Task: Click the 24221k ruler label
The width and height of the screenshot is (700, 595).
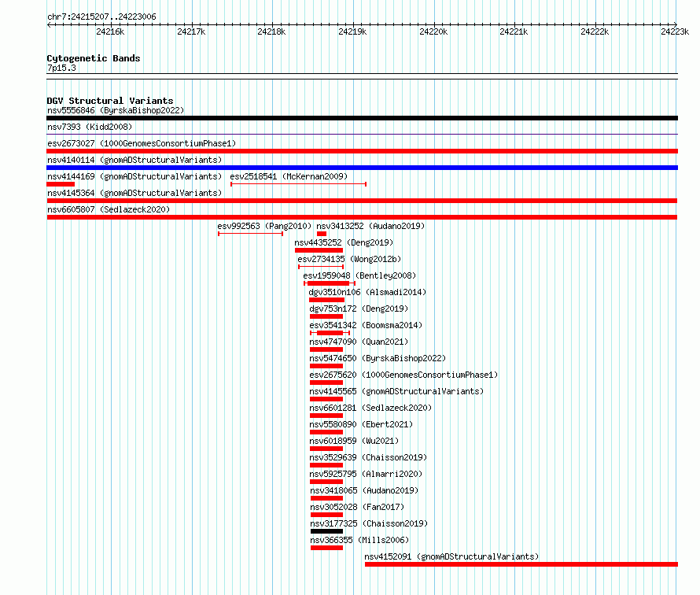Action: click(x=514, y=31)
